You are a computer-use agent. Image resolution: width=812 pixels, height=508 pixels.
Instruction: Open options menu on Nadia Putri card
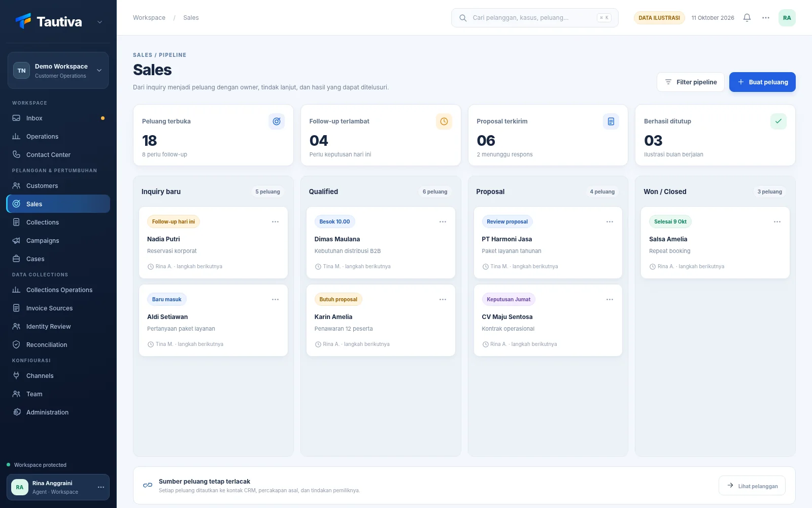[x=275, y=222]
